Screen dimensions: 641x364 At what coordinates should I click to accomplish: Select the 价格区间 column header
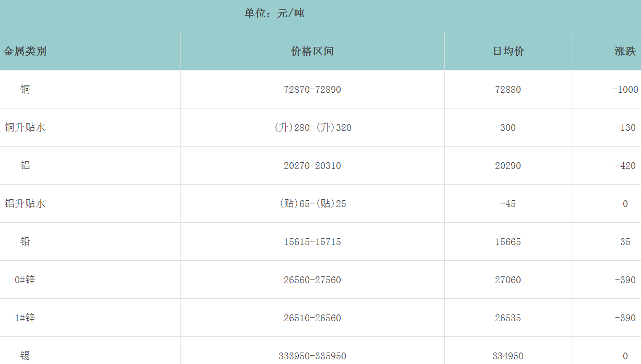(x=312, y=51)
